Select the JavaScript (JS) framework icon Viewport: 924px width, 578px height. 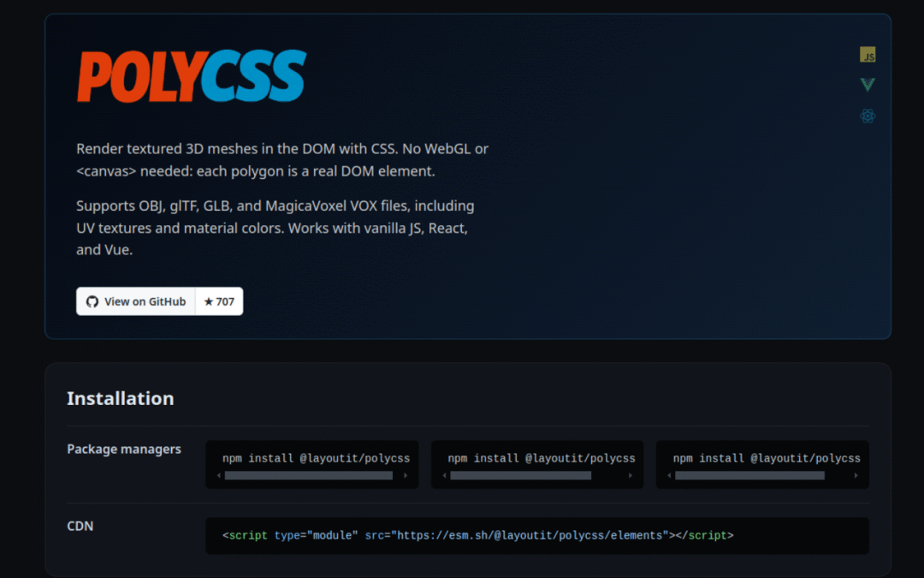868,55
